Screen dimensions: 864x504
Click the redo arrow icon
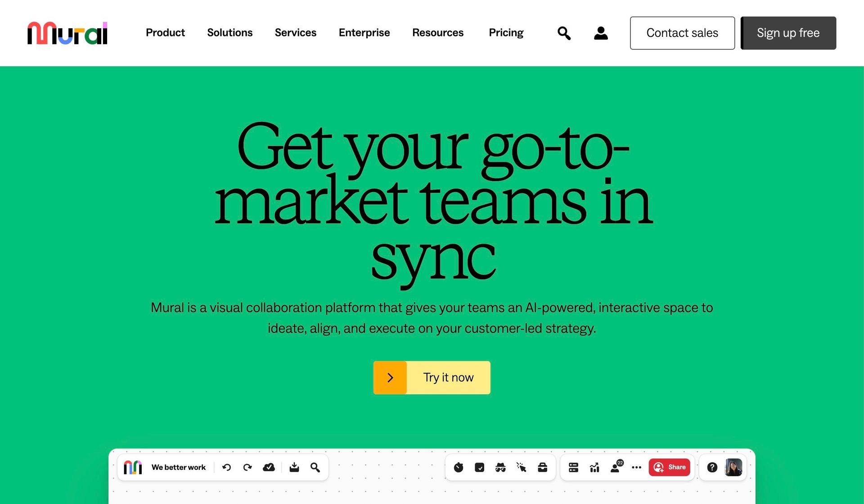click(247, 468)
